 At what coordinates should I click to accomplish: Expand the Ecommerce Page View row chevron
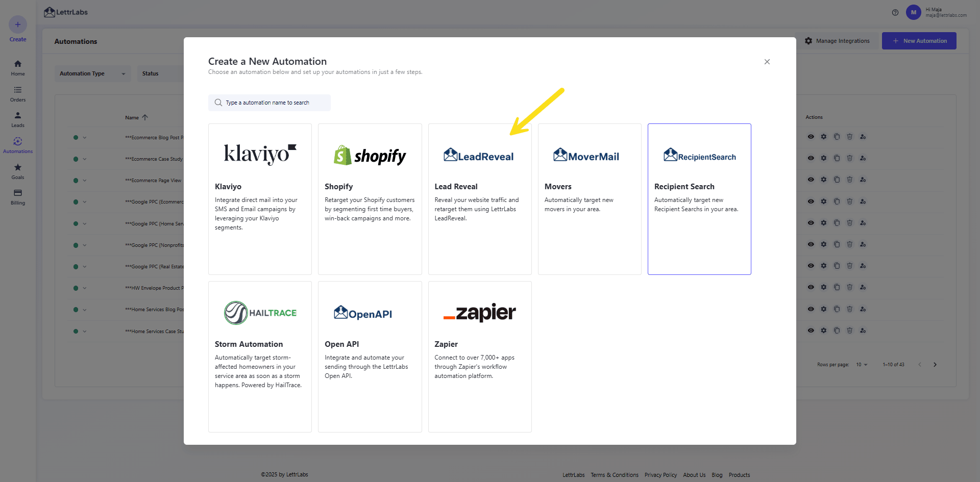tap(85, 180)
